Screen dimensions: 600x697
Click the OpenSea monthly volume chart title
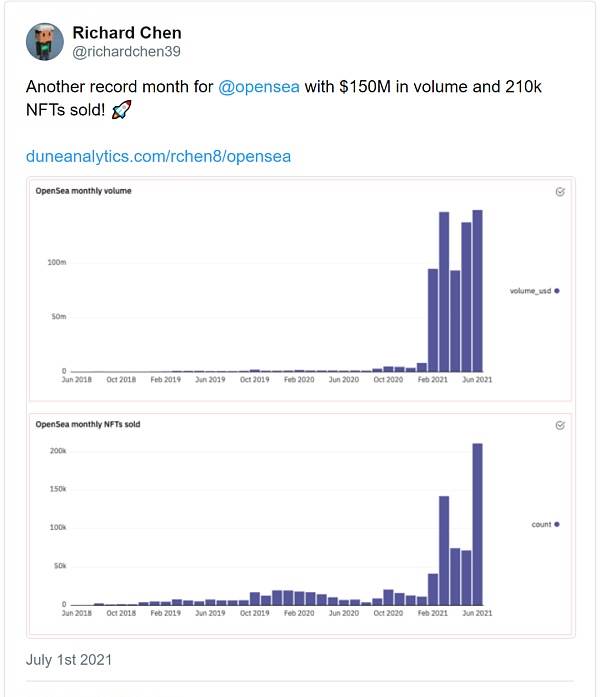click(84, 191)
